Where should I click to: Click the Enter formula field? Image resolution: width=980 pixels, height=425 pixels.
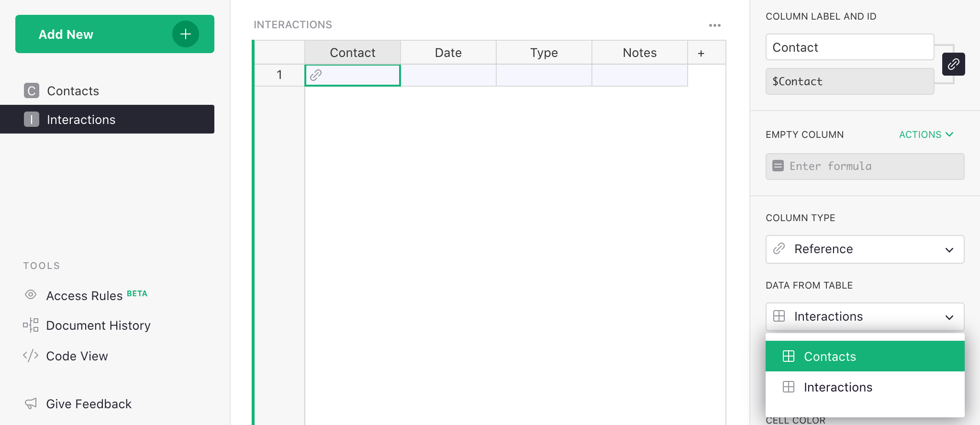pyautogui.click(x=871, y=166)
